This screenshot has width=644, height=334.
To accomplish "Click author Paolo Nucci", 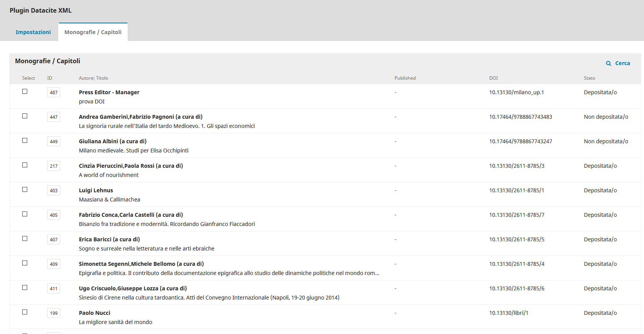I will click(95, 313).
